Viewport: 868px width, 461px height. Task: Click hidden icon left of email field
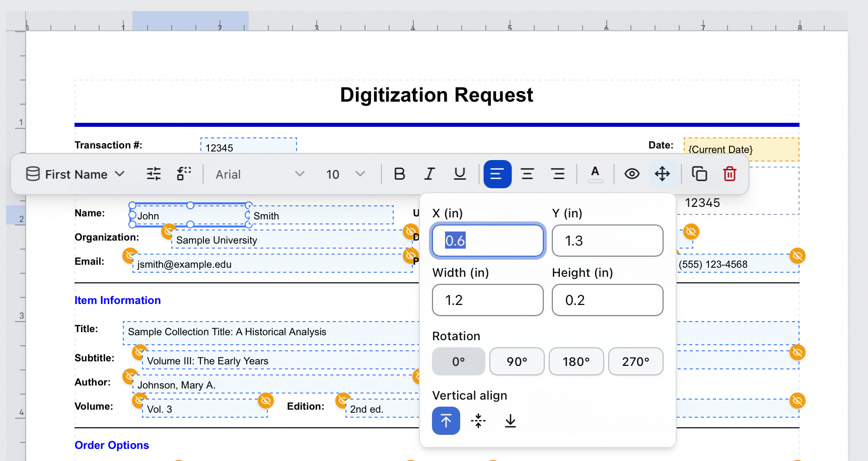point(130,256)
